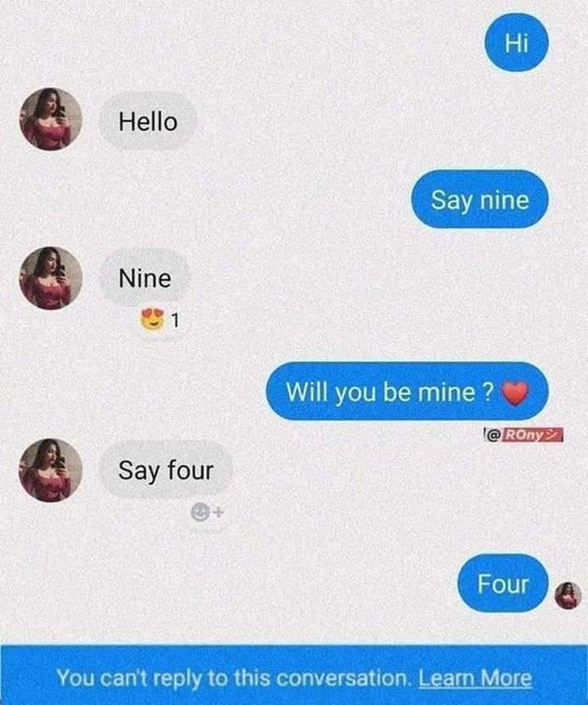Viewport: 588px width, 705px height.
Task: Click the add reaction smiley icon
Action: [x=200, y=512]
